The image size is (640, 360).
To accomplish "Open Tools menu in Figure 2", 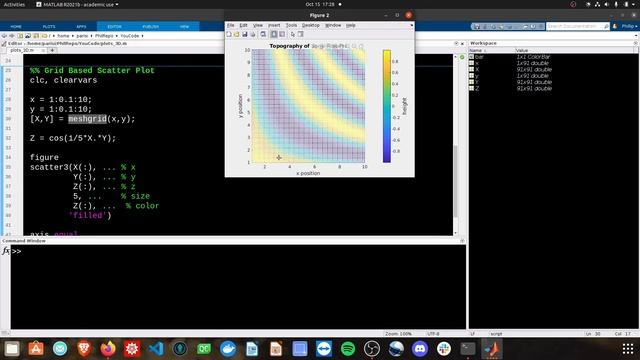I will coord(291,25).
